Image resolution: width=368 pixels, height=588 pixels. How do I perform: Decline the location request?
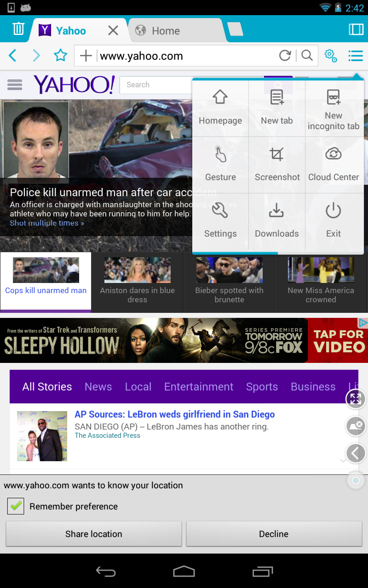[x=274, y=534]
